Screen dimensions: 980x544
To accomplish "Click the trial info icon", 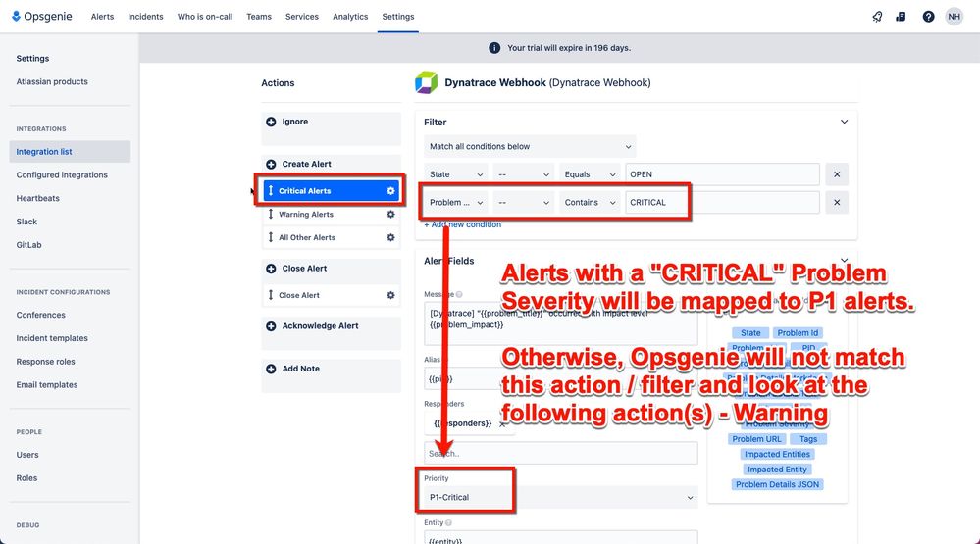I will (x=494, y=48).
